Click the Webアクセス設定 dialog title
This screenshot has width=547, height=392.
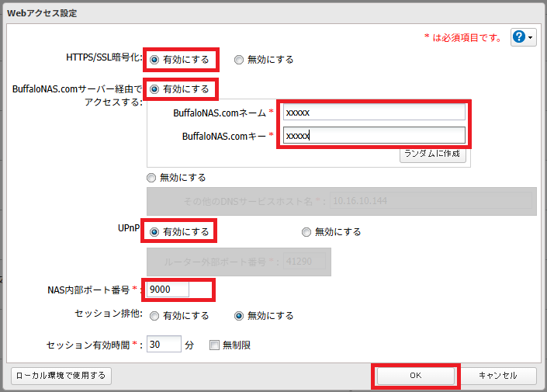[42, 13]
